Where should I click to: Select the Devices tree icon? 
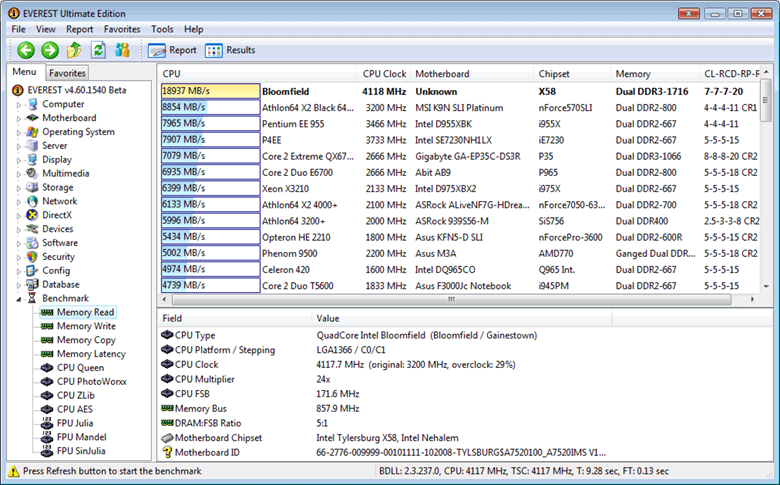32,229
